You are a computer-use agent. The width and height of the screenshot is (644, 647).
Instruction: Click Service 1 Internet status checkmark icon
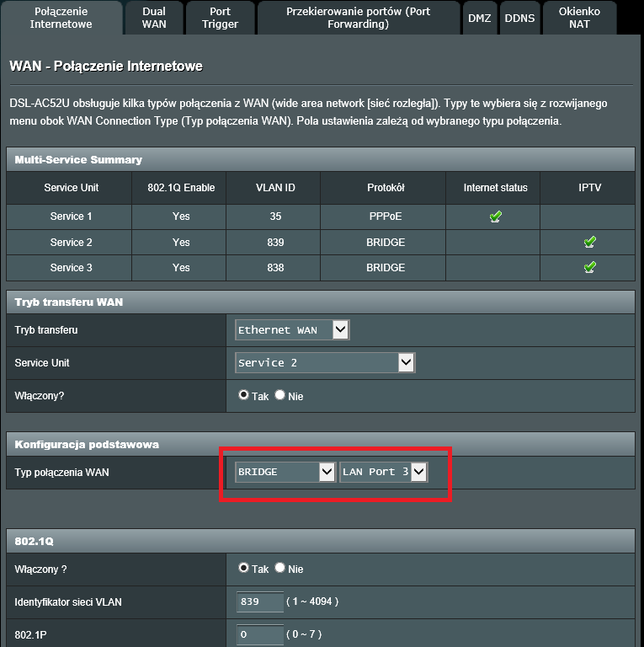[495, 217]
